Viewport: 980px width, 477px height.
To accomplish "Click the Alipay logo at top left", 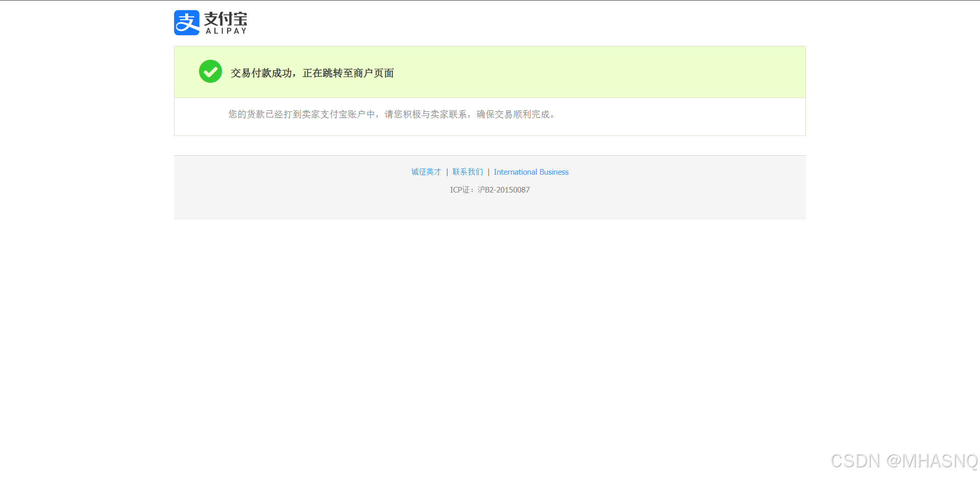I will tap(211, 22).
